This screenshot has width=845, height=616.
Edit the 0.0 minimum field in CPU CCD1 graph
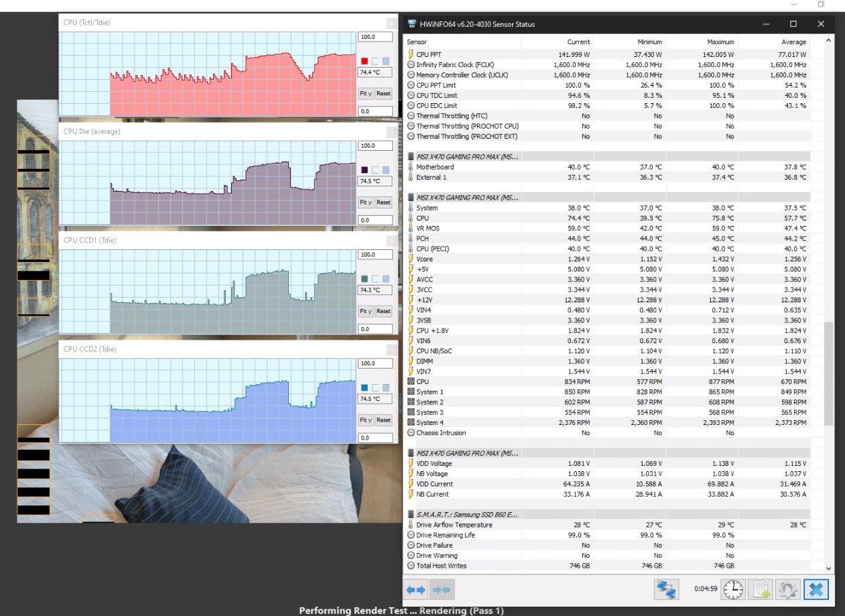375,329
